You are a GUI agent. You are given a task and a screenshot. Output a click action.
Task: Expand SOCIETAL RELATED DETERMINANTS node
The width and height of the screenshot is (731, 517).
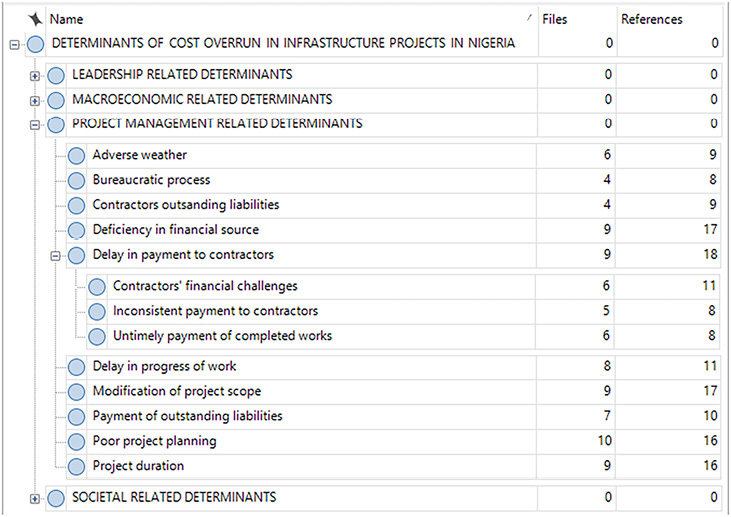pyautogui.click(x=35, y=499)
